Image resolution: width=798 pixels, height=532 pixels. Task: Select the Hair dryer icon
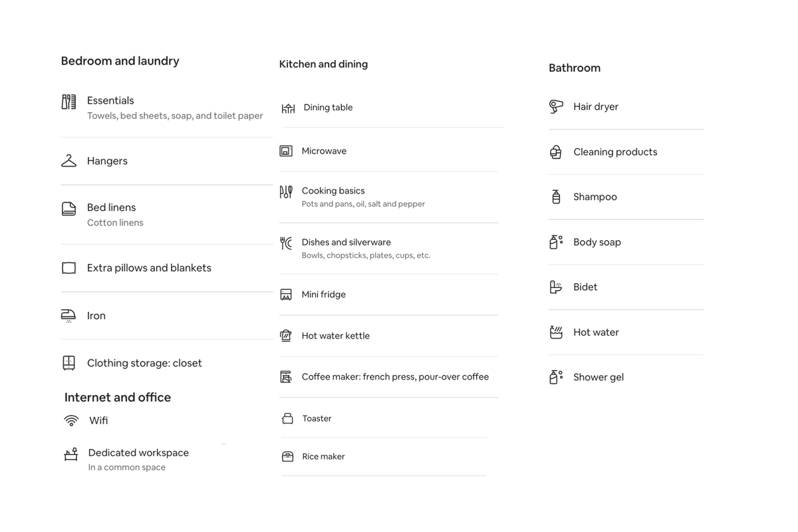(x=556, y=106)
